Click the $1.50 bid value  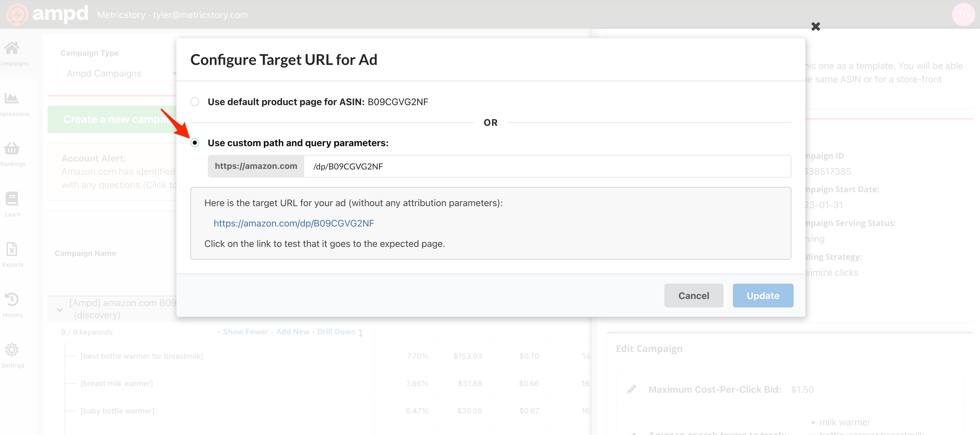802,389
